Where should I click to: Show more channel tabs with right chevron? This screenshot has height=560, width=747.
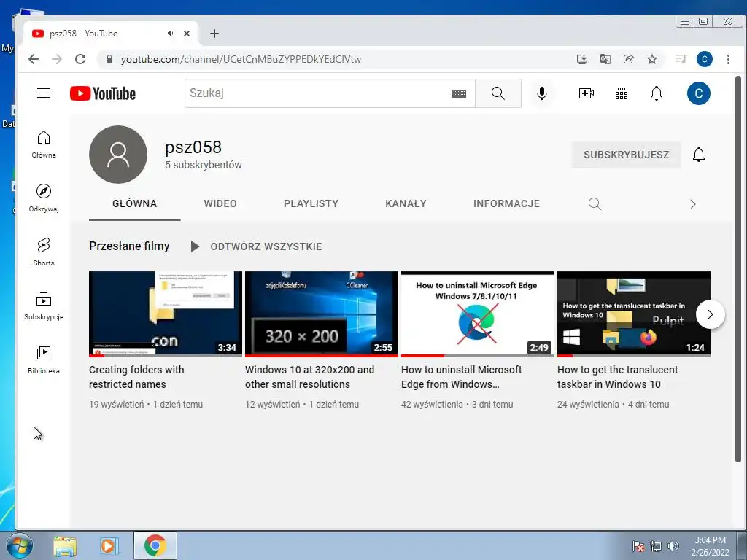coord(693,204)
